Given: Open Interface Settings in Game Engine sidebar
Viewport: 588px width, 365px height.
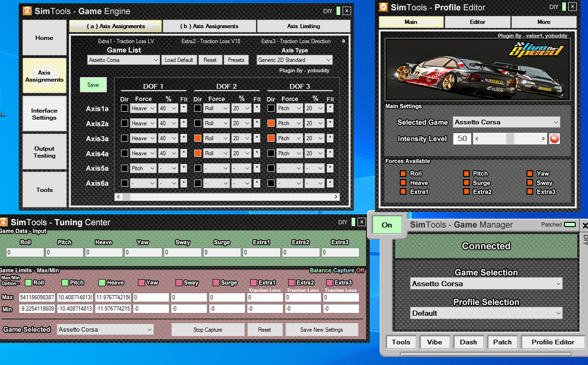Looking at the screenshot, I should tap(45, 114).
